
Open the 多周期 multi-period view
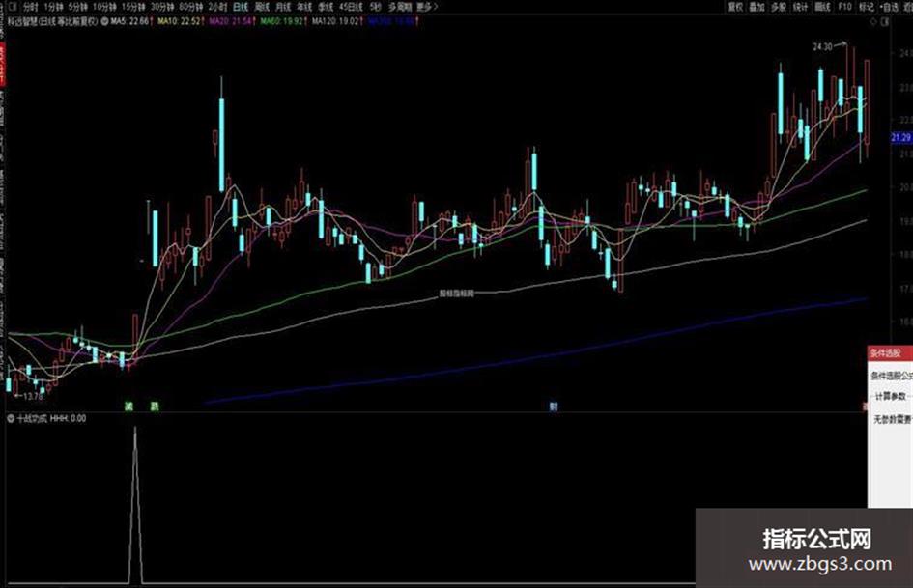click(x=399, y=7)
